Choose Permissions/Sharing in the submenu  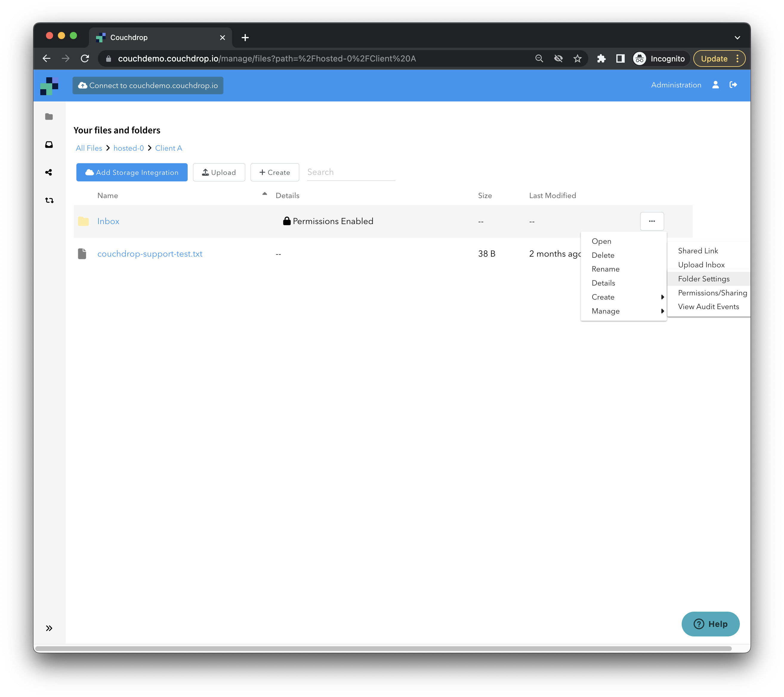[709, 293]
